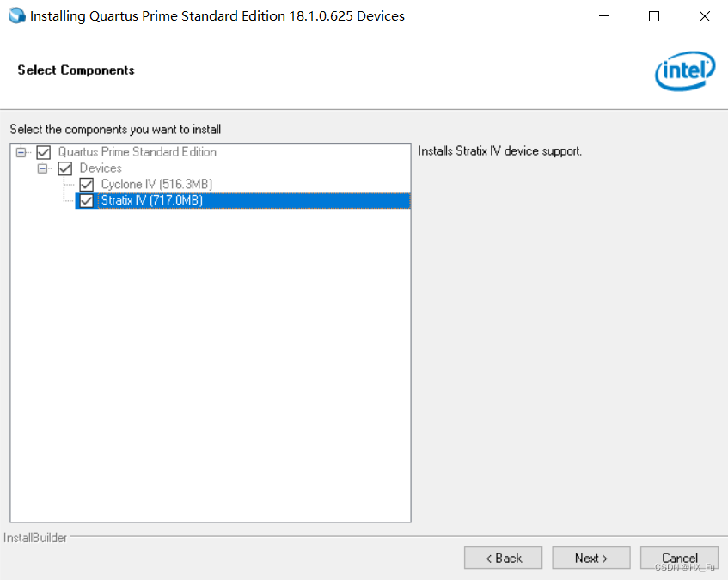Select the Stratix IV (717.0MB) row
Viewport: 728px width, 580px height.
pyautogui.click(x=243, y=201)
